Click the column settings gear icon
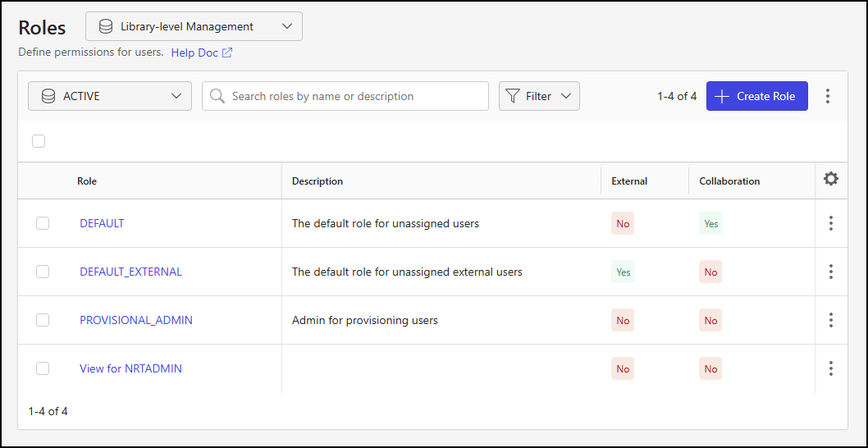This screenshot has height=448, width=868. pos(831,179)
